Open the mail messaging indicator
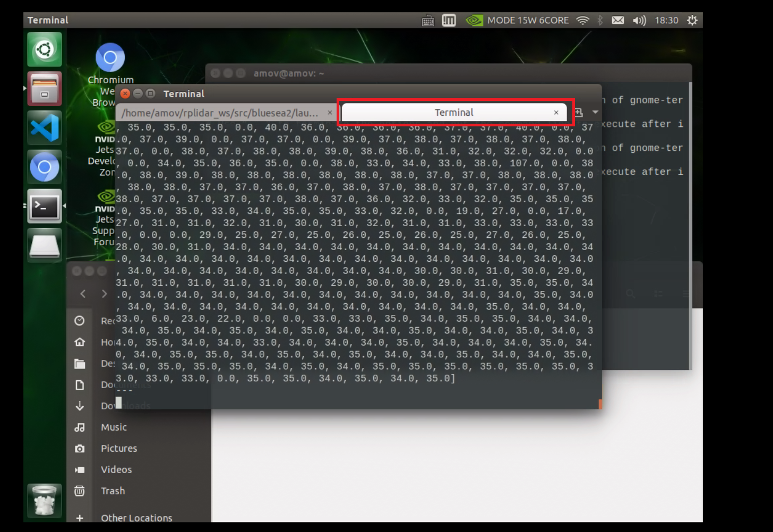The width and height of the screenshot is (773, 532). (x=618, y=20)
